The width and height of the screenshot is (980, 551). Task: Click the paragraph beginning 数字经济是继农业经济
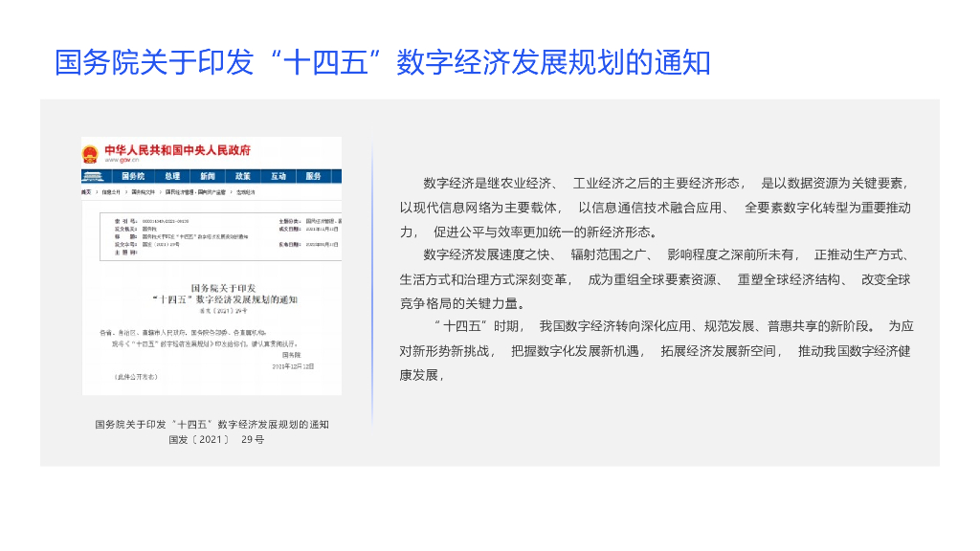click(656, 208)
